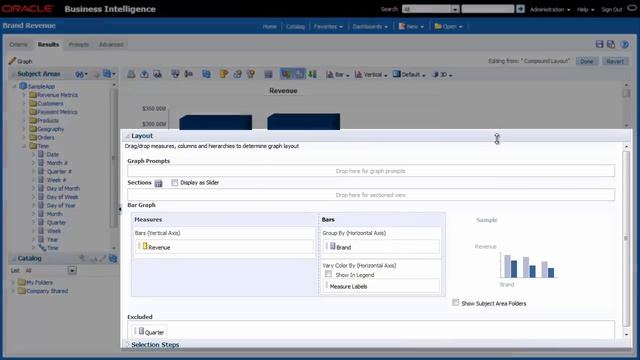640x360 pixels.
Task: Open the Default style dropdown
Action: point(409,75)
